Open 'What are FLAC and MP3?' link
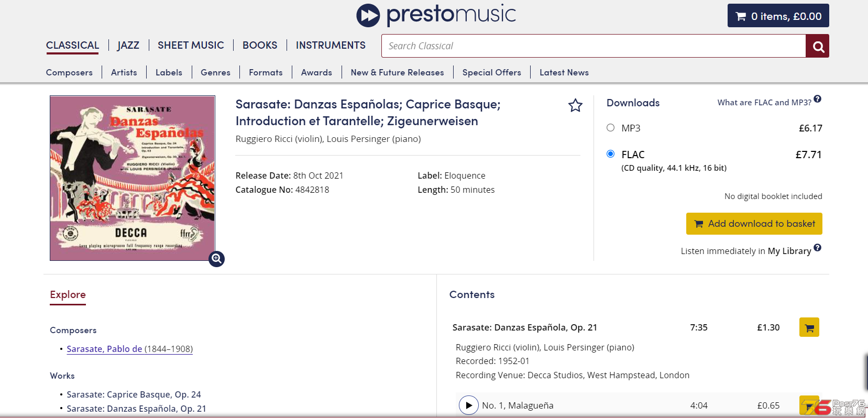 [764, 103]
